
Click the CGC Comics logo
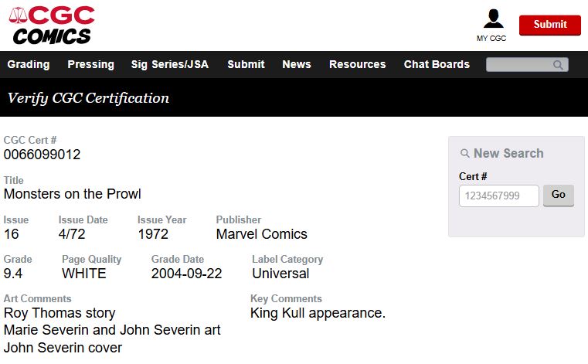coord(53,25)
